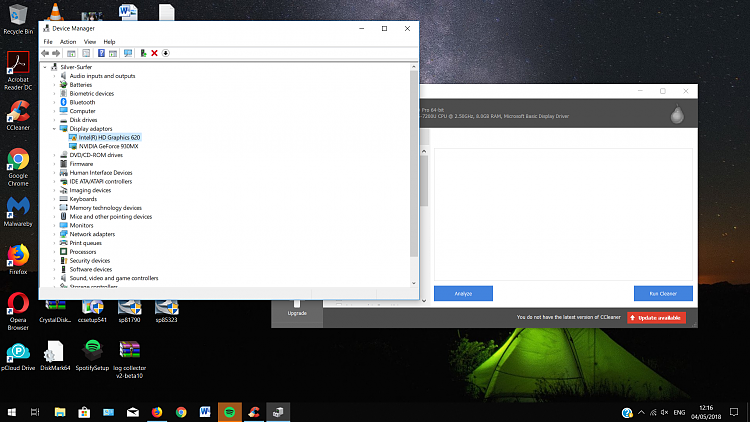The height and width of the screenshot is (422, 750).
Task: Click the Device Manager scrollbar up arrow
Action: pyautogui.click(x=414, y=67)
